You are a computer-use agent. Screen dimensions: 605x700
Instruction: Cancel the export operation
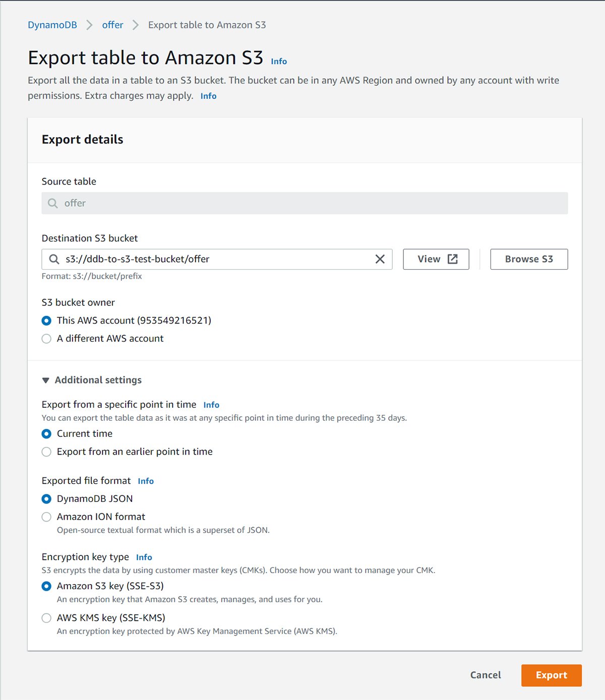tap(486, 675)
